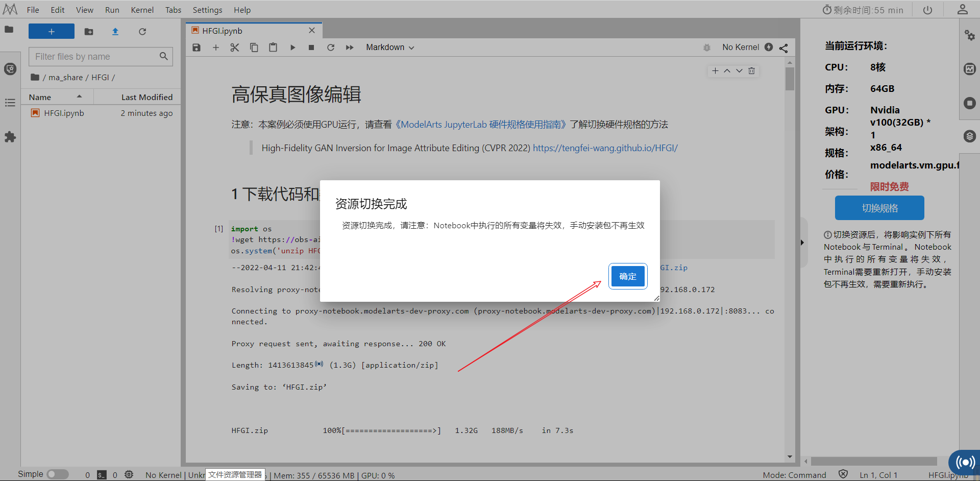Click the stop circle icon in right sidebar
Viewport: 980px width, 481px height.
tap(970, 103)
